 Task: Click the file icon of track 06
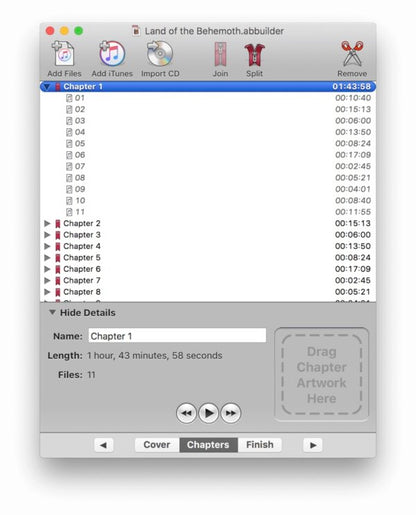click(x=69, y=155)
